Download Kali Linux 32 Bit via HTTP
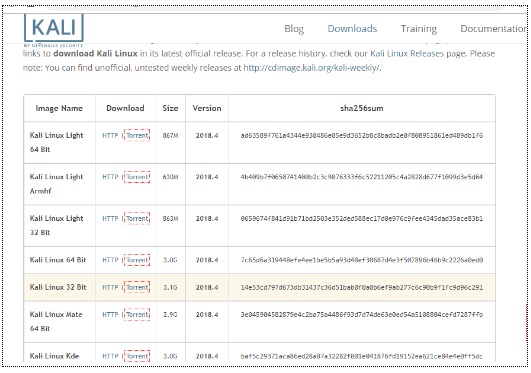531x373 pixels. pyautogui.click(x=110, y=287)
